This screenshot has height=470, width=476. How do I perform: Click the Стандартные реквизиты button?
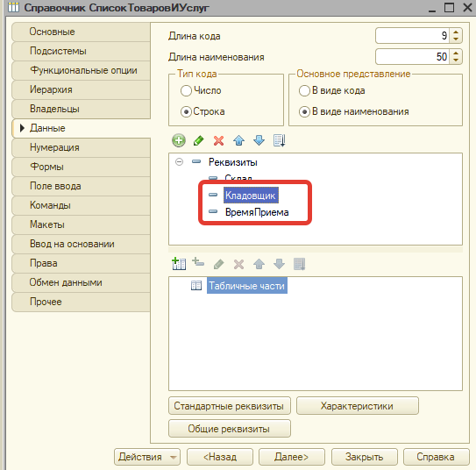230,406
